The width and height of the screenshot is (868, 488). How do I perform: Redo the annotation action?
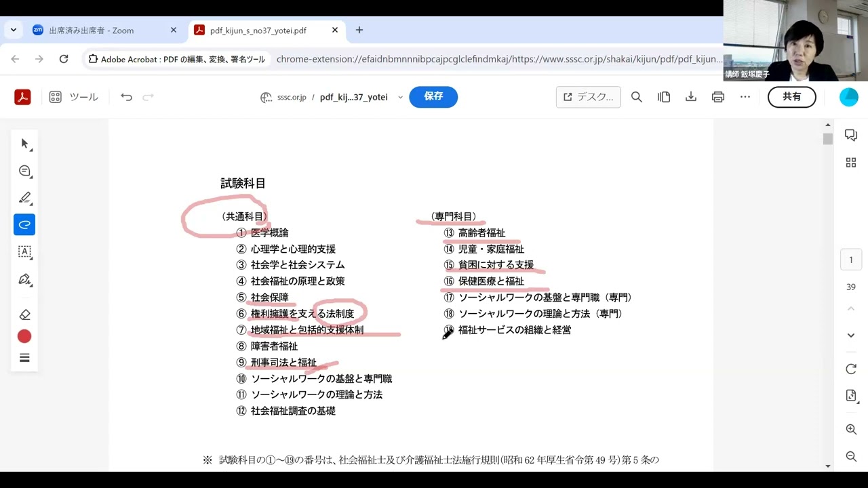[x=148, y=97]
